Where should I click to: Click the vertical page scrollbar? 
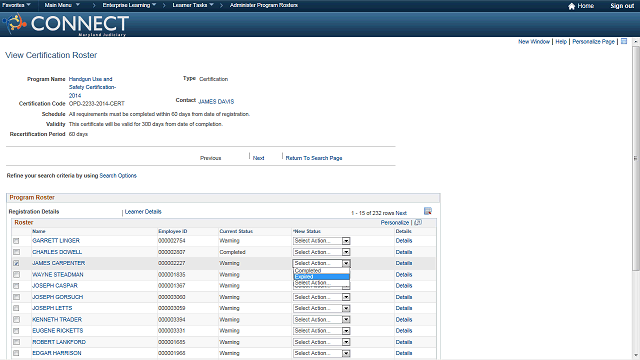point(635,158)
